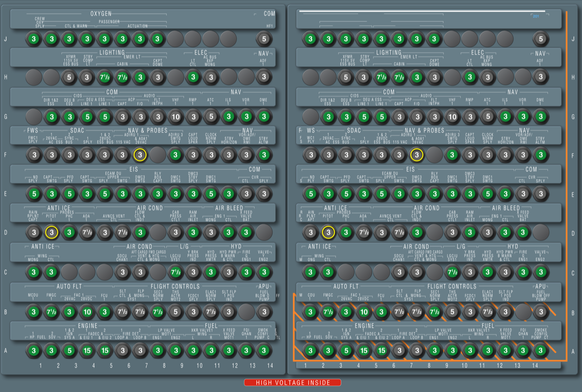Select yellow-ringed ADIRU 1 26VAC breaker, left panel
The image size is (582, 392).
click(140, 155)
